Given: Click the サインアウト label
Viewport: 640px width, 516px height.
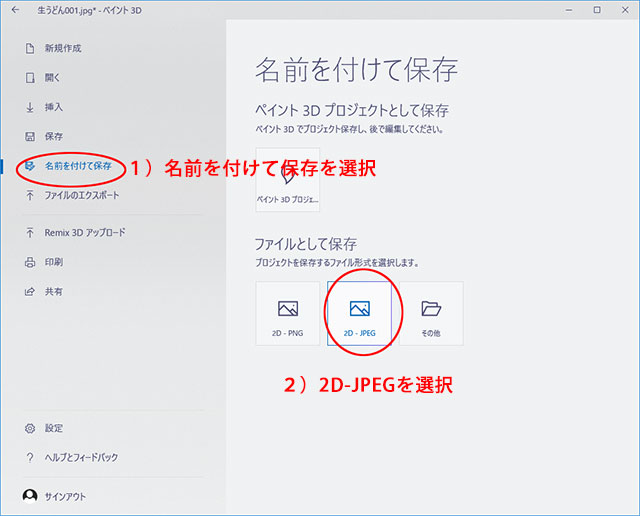Looking at the screenshot, I should pyautogui.click(x=65, y=497).
